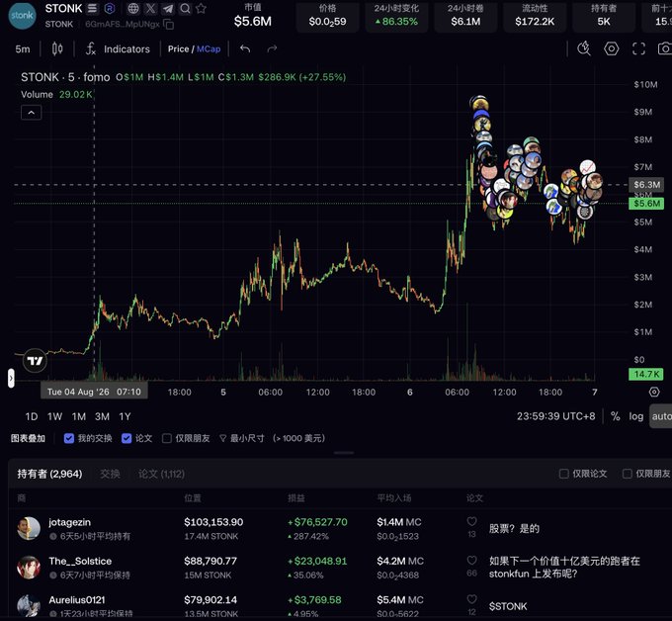
Task: Click the Aurelius0121 username
Action: 77,600
